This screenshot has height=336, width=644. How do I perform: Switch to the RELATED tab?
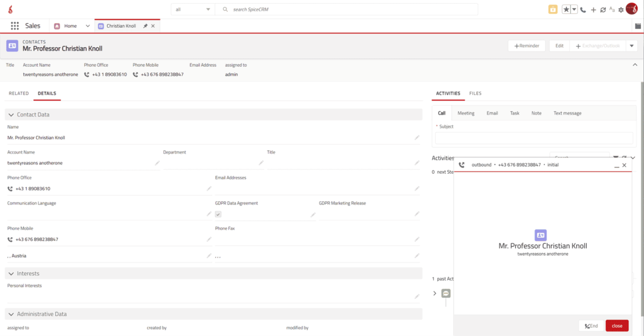point(19,93)
